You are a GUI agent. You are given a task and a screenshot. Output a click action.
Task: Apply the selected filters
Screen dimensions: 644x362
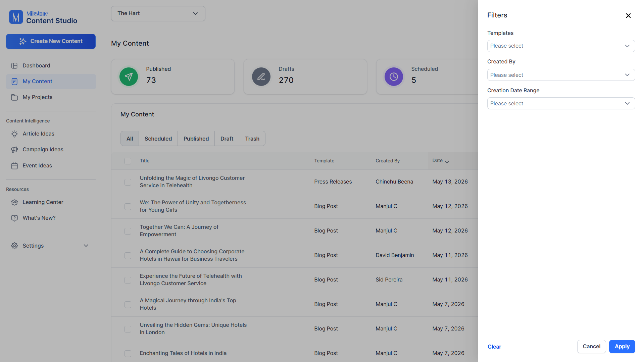pyautogui.click(x=622, y=347)
